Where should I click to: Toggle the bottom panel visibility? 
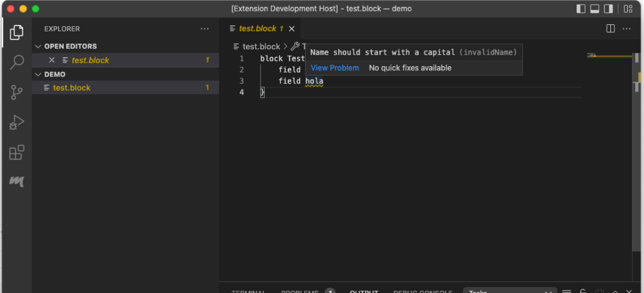(x=595, y=9)
